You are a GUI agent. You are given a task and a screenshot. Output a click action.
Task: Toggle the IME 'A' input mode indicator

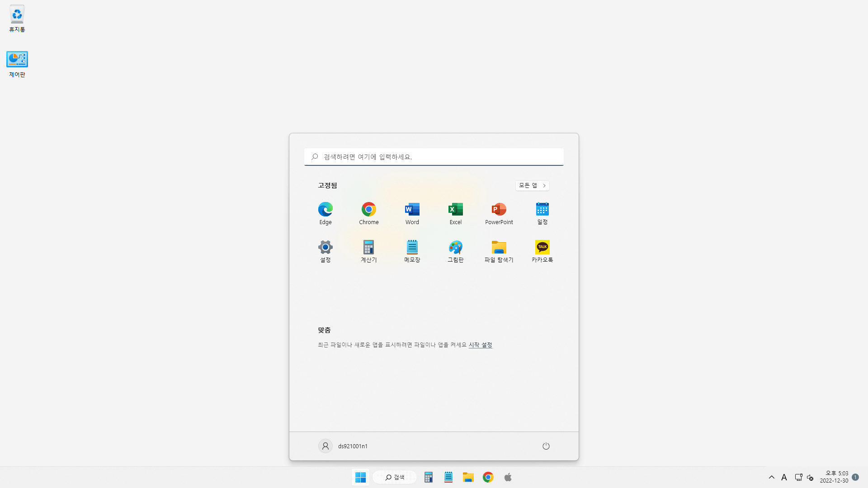pyautogui.click(x=784, y=477)
